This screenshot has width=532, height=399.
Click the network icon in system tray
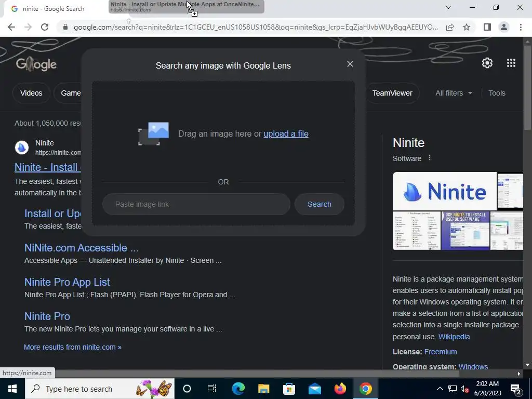coord(453,389)
